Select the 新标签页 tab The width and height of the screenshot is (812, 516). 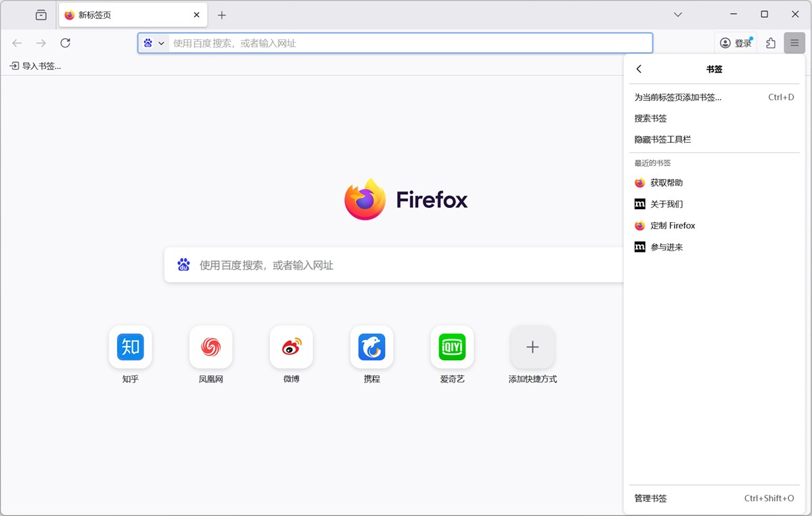coord(122,14)
